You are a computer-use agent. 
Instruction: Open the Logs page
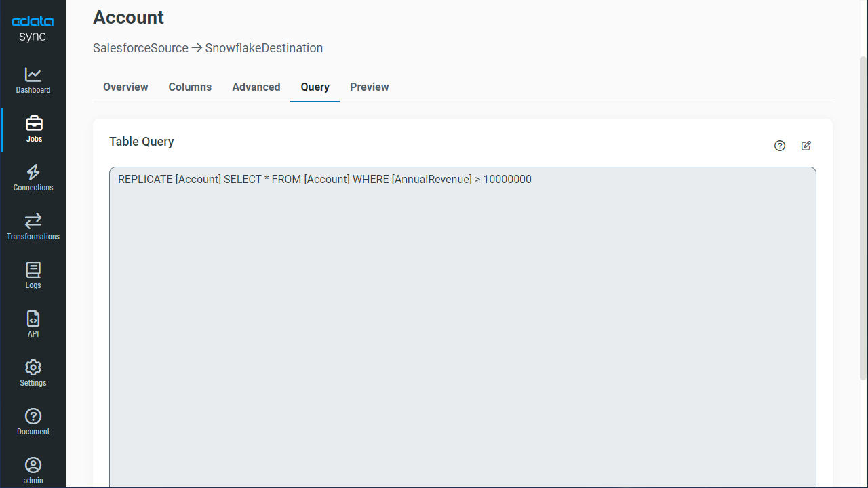pos(33,275)
